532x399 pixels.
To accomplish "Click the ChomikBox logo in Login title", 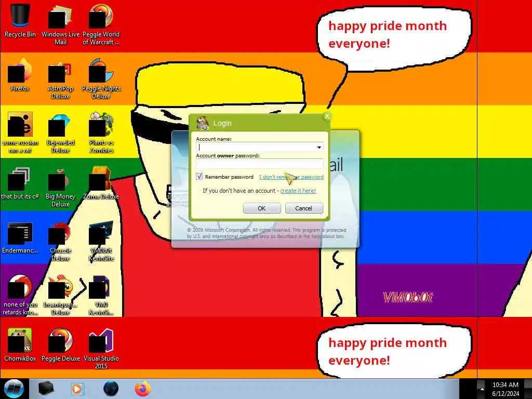I will (203, 123).
